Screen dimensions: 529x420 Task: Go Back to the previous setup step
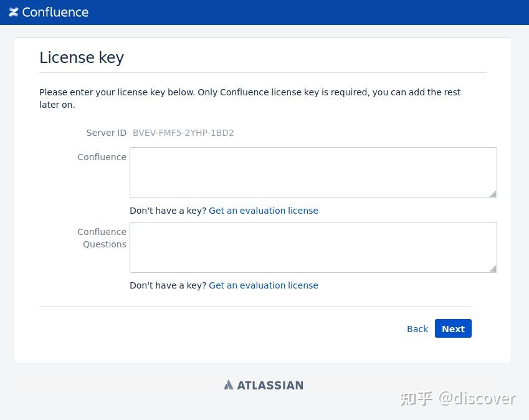tap(417, 329)
